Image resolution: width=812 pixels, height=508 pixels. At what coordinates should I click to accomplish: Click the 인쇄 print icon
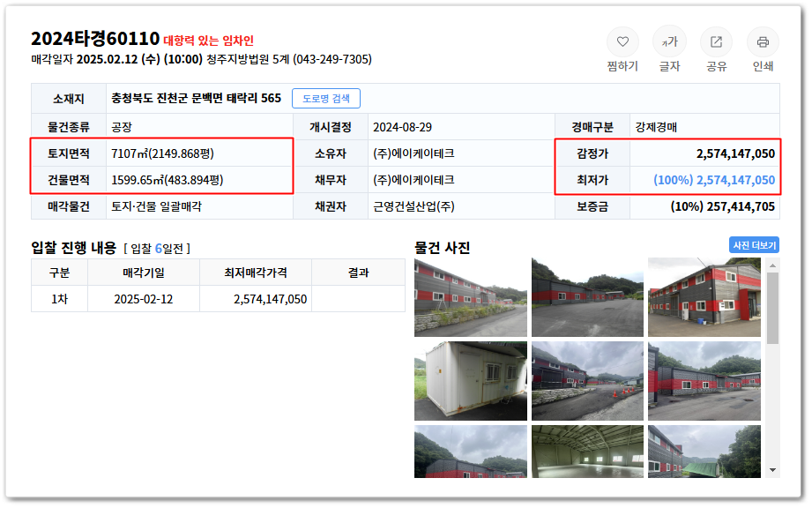(763, 42)
